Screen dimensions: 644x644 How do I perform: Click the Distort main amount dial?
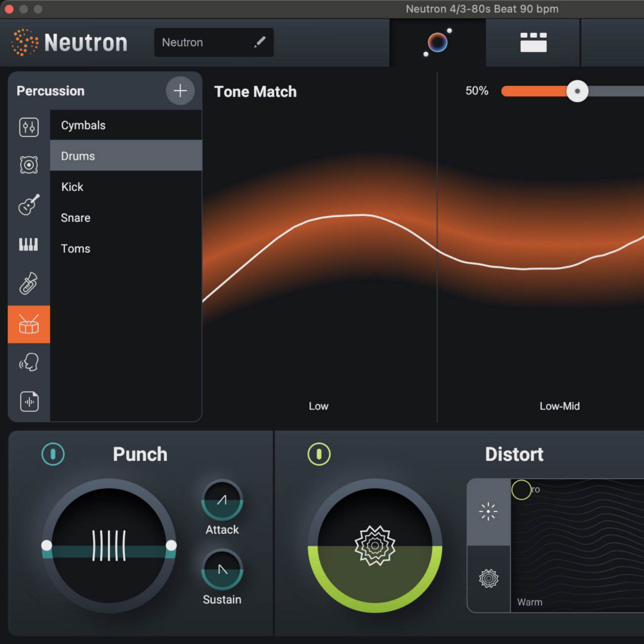(x=375, y=545)
